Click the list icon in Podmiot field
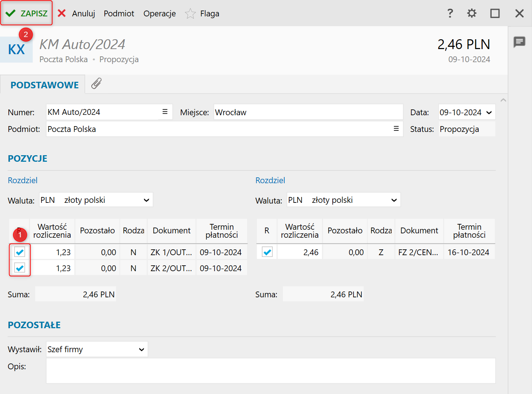The width and height of the screenshot is (532, 394). click(396, 129)
